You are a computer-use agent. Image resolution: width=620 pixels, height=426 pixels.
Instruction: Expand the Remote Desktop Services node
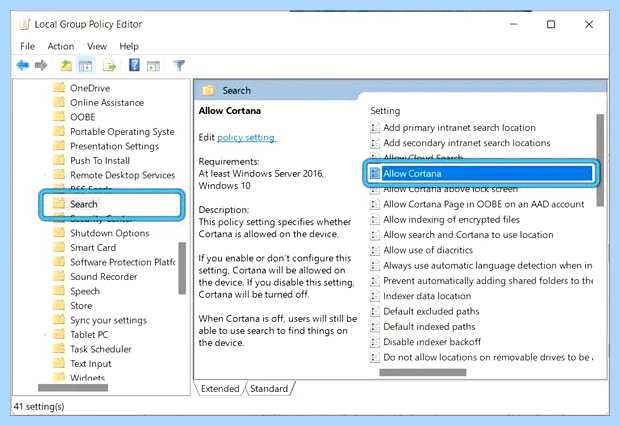(x=45, y=175)
